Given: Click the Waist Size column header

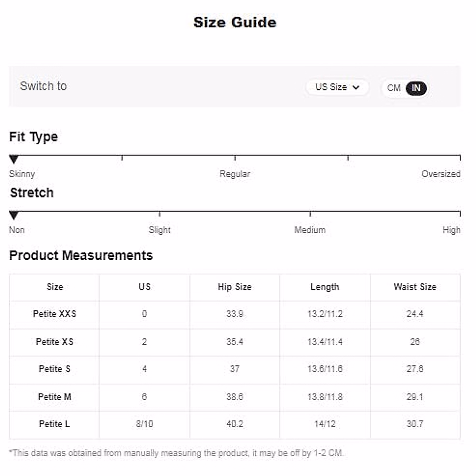Looking at the screenshot, I should click(x=415, y=287).
